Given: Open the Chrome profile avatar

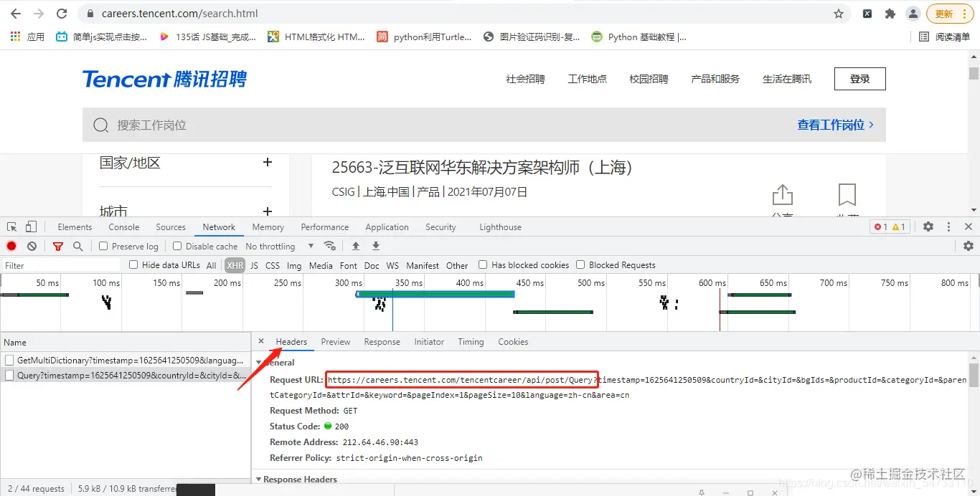Looking at the screenshot, I should 913,14.
